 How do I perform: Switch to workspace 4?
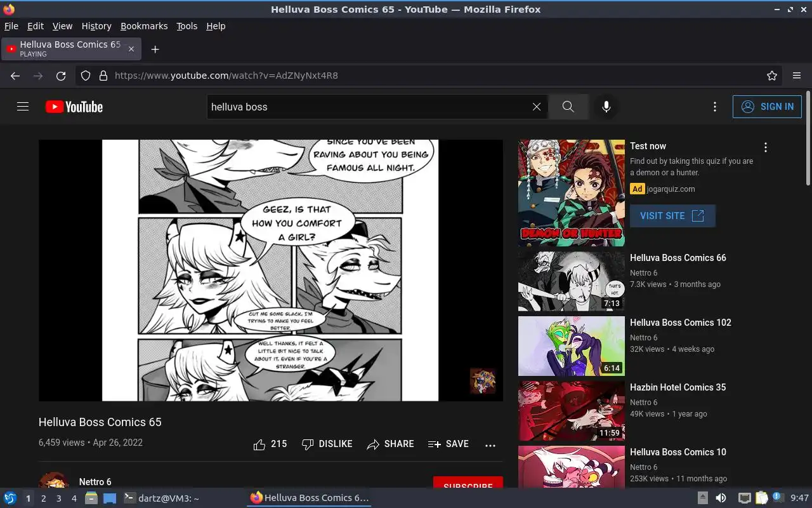pyautogui.click(x=74, y=498)
